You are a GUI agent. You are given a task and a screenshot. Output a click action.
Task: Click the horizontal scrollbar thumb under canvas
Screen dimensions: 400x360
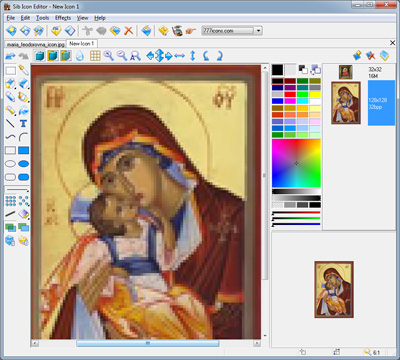pyautogui.click(x=148, y=343)
